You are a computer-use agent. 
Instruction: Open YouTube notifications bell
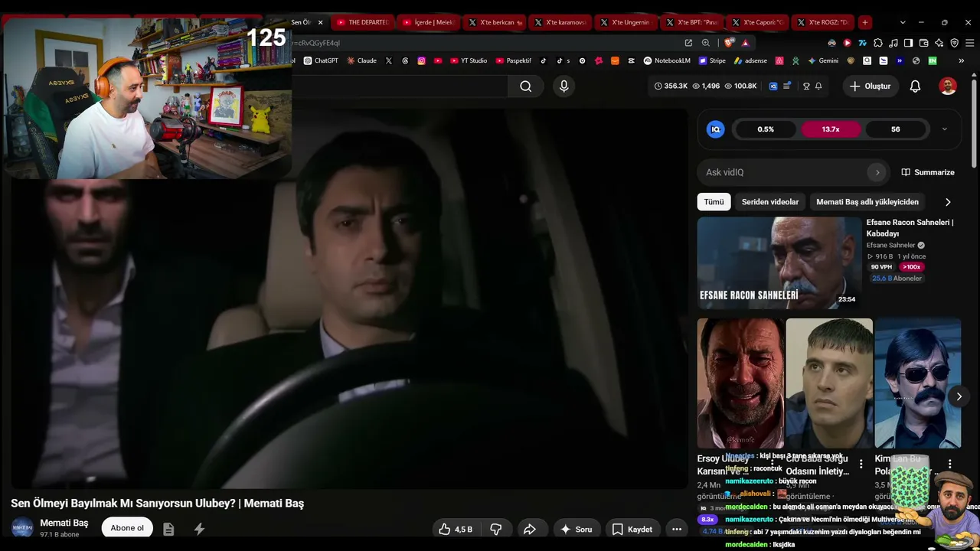(x=915, y=86)
